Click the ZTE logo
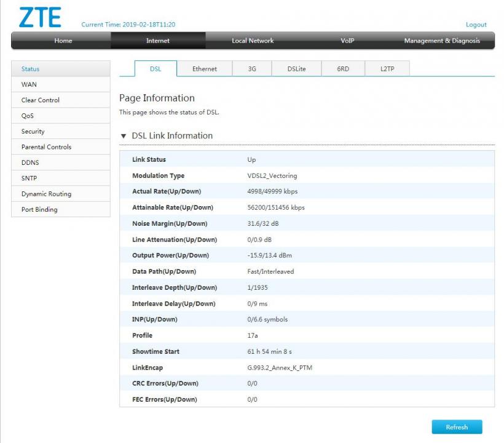Image resolution: width=504 pixels, height=443 pixels. click(x=40, y=17)
